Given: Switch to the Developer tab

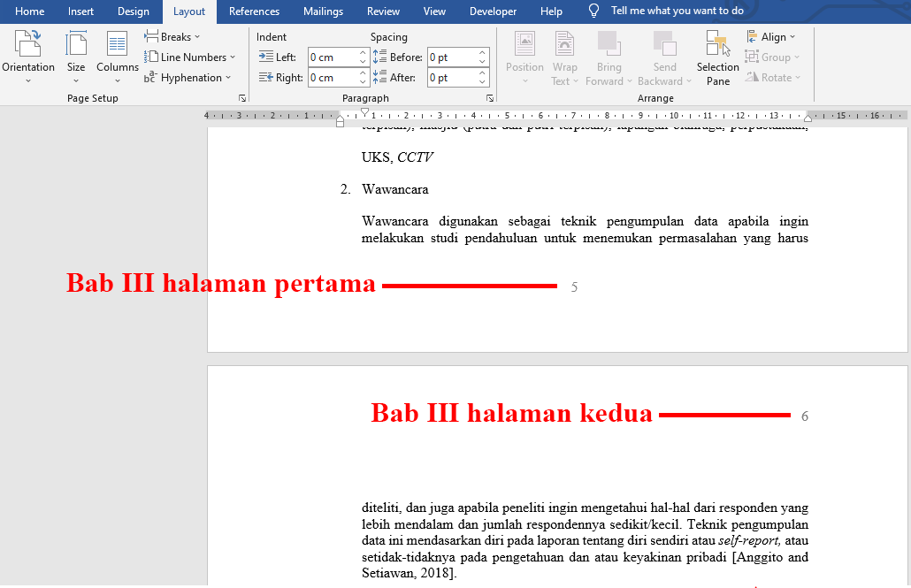Looking at the screenshot, I should tap(493, 11).
